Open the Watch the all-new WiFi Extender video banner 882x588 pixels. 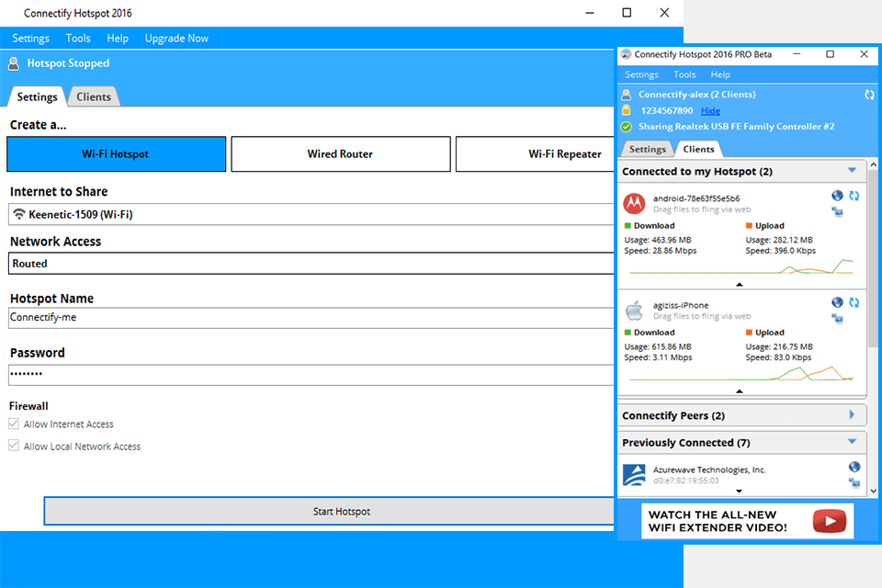click(x=747, y=521)
